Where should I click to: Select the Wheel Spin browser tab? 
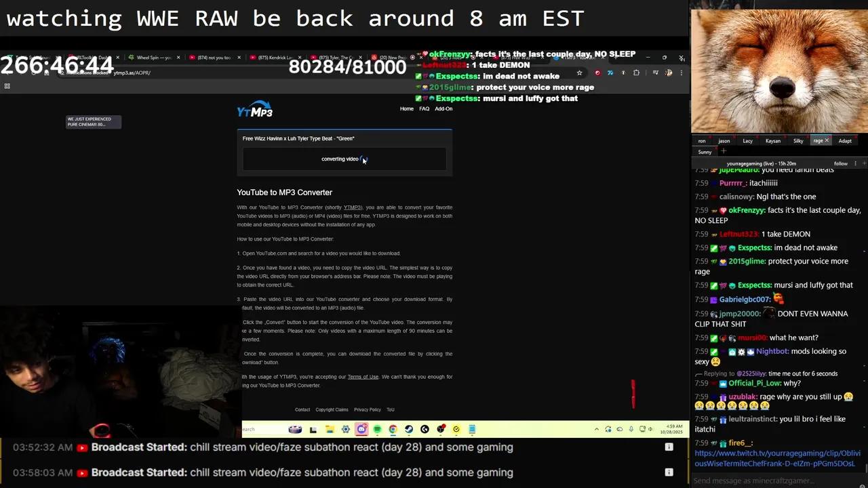[155, 58]
